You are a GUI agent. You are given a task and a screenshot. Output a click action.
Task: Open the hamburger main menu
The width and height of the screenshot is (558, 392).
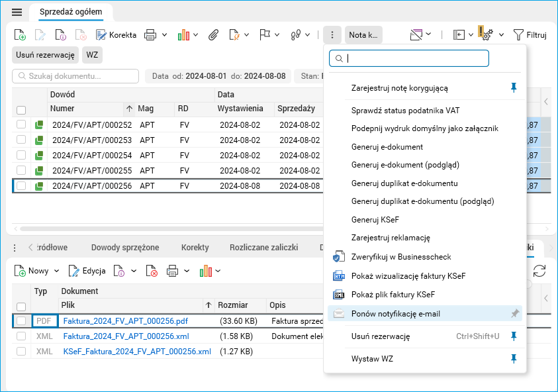17,13
